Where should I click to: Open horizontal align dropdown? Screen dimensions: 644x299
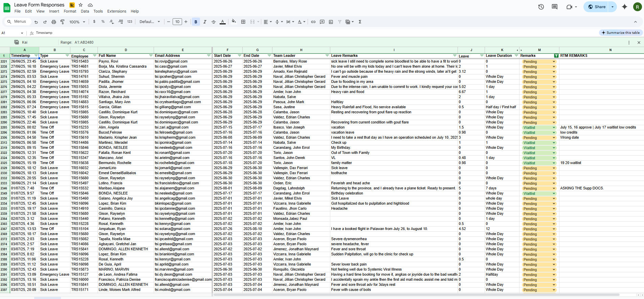coord(268,22)
